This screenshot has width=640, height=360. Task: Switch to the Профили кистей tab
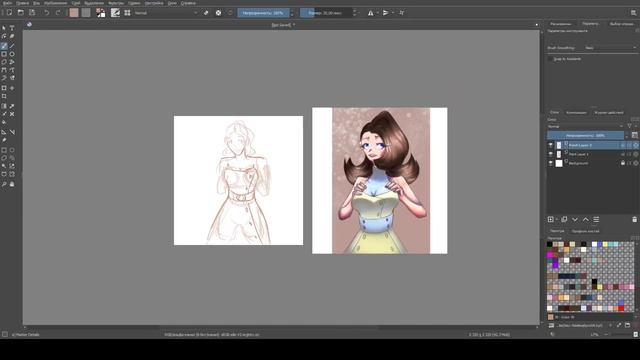[585, 231]
